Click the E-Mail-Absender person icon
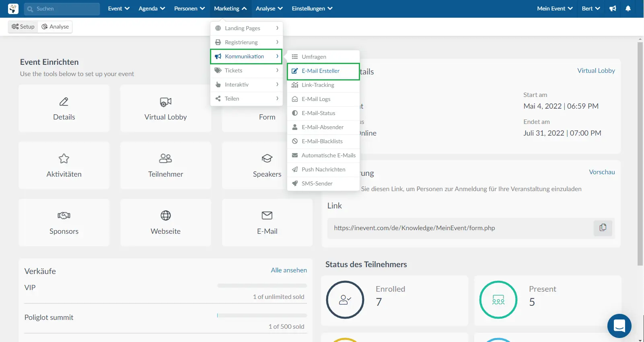This screenshot has height=342, width=644. click(x=295, y=127)
